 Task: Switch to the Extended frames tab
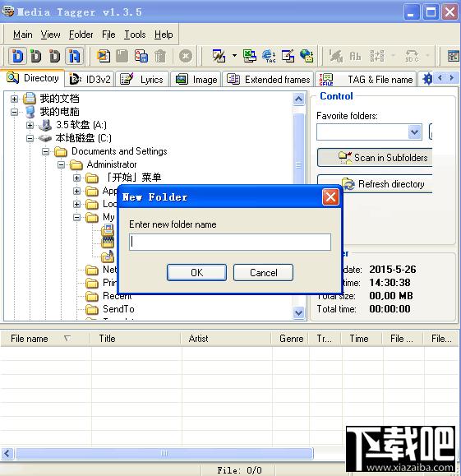click(x=268, y=80)
